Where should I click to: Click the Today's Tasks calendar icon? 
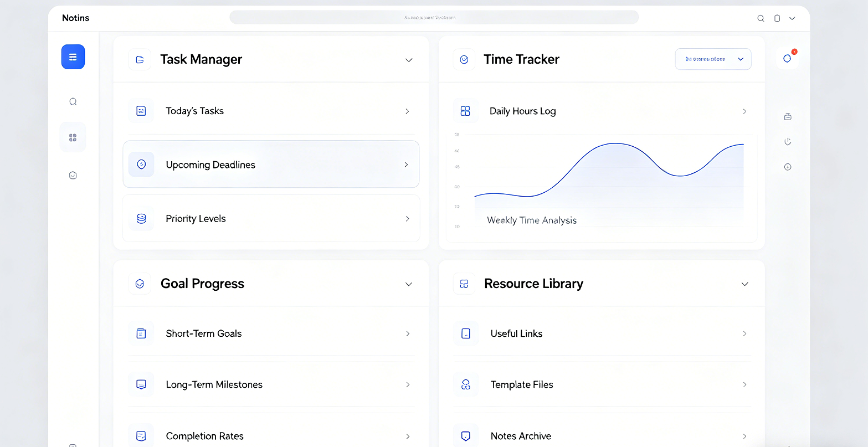[x=141, y=111]
